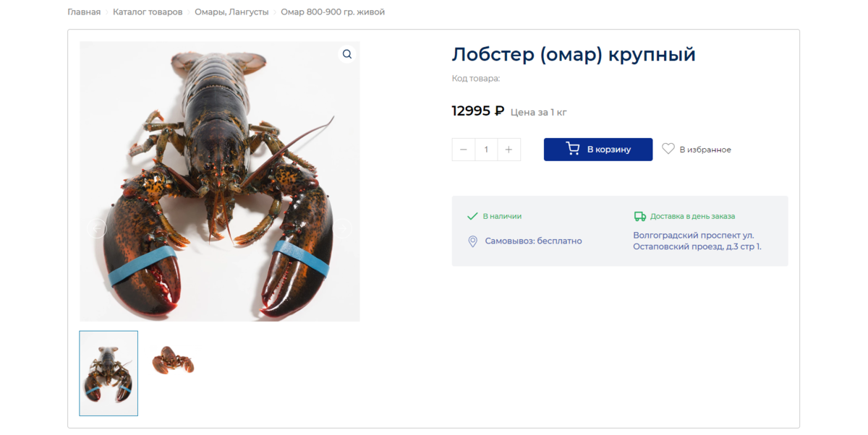This screenshot has width=868, height=435.
Task: Select the second small lobster thumbnail
Action: point(172,359)
